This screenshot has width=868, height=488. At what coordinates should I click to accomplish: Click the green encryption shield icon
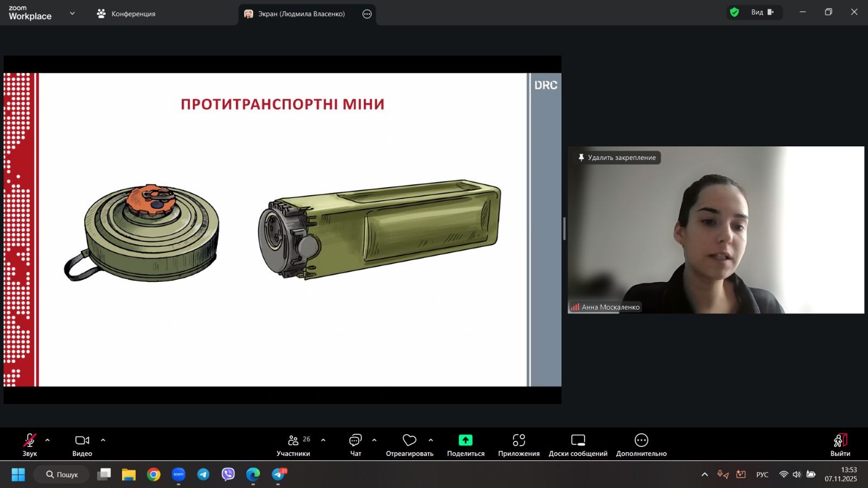coord(735,12)
